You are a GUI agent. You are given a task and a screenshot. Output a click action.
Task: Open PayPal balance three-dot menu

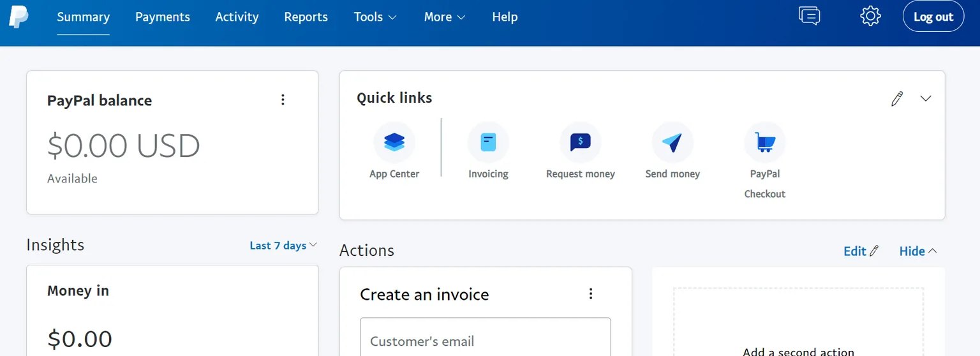(x=283, y=100)
